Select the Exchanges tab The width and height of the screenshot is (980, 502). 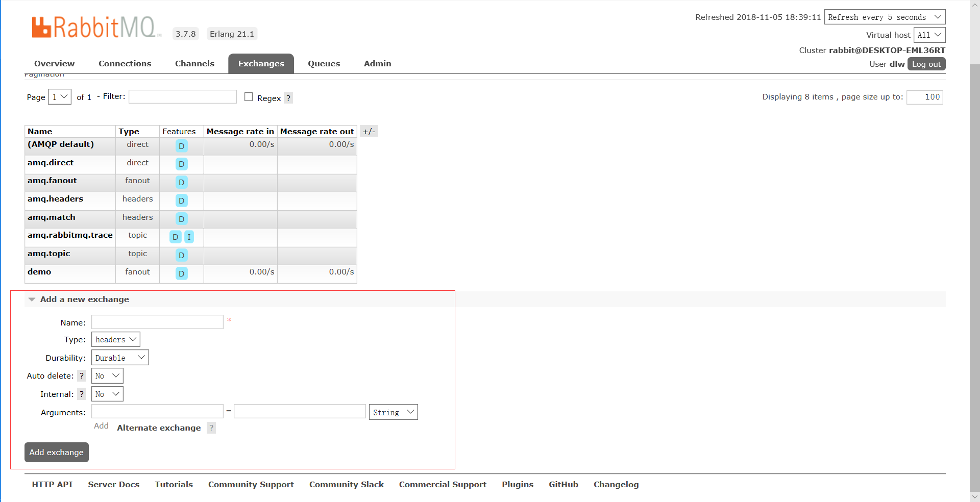(261, 64)
